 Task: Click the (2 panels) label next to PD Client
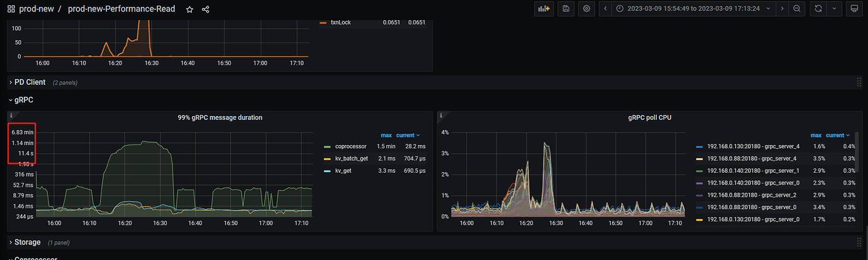click(65, 83)
